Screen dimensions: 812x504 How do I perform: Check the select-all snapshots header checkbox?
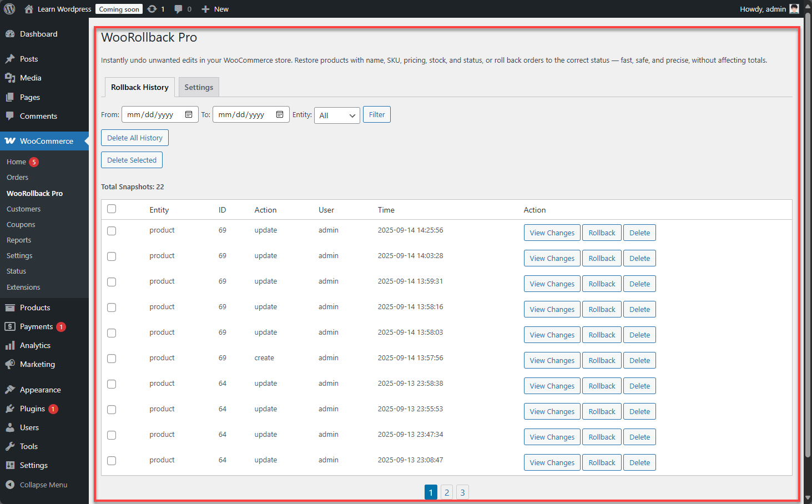pyautogui.click(x=111, y=209)
